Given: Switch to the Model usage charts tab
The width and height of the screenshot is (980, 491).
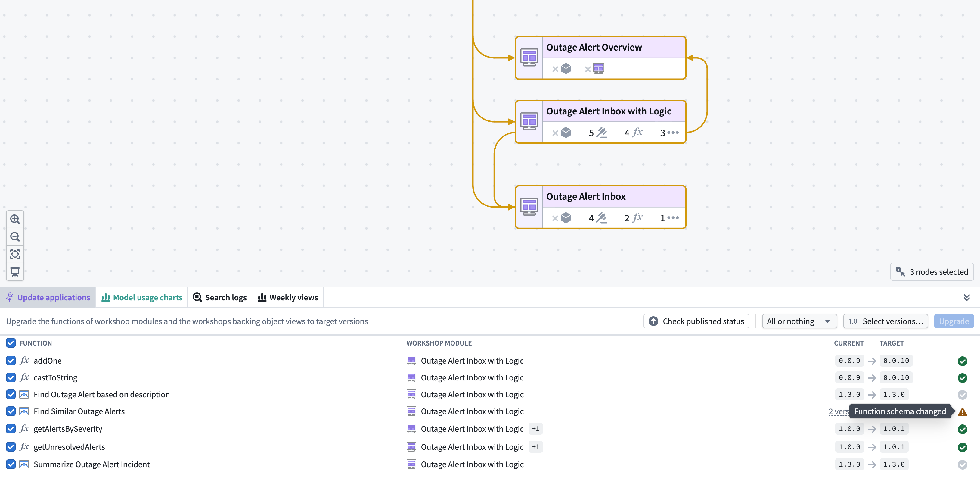Looking at the screenshot, I should [141, 297].
